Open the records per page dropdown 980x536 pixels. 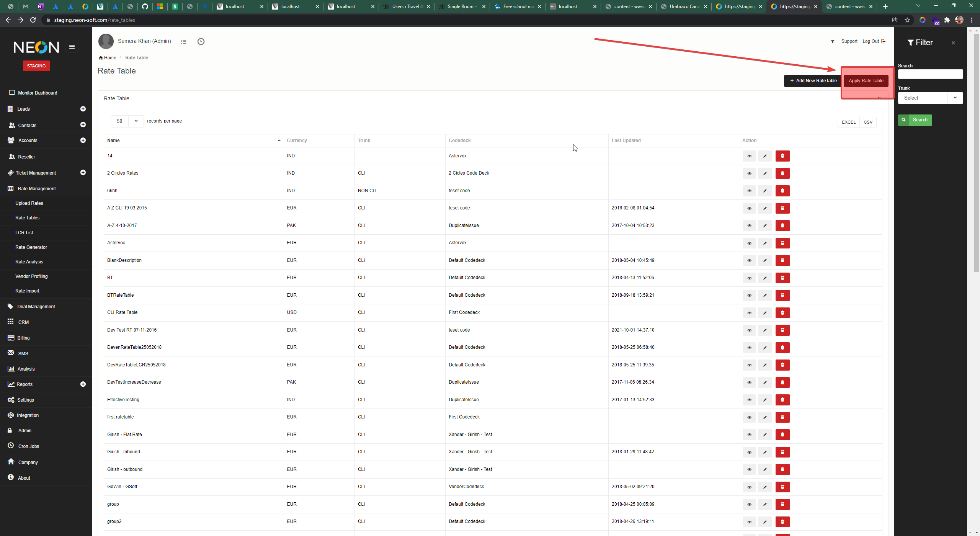point(127,121)
